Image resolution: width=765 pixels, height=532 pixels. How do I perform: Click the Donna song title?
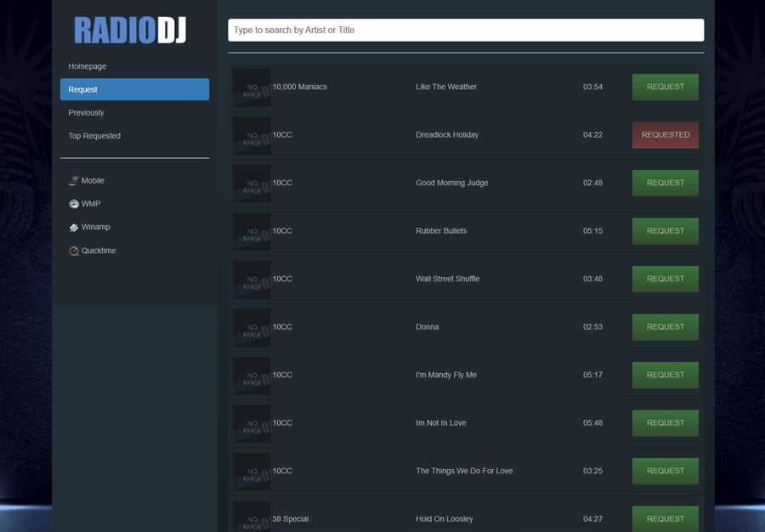[427, 327]
